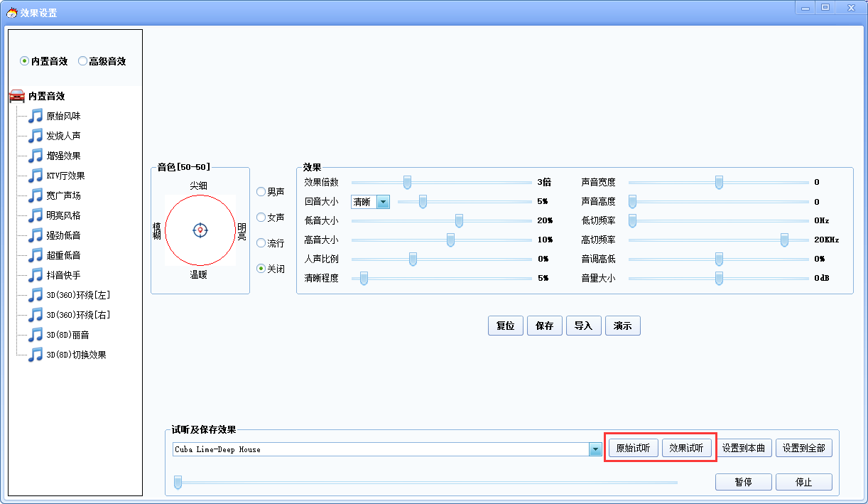
Task: Click the 低音大小 slider handle
Action: click(x=459, y=221)
